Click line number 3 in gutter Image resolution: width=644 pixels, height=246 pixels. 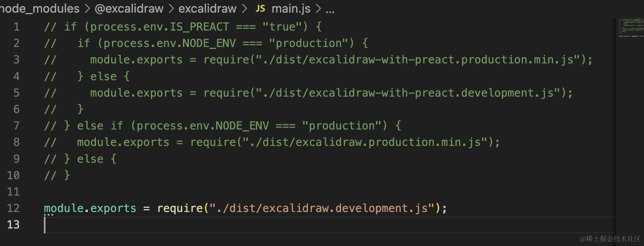16,60
